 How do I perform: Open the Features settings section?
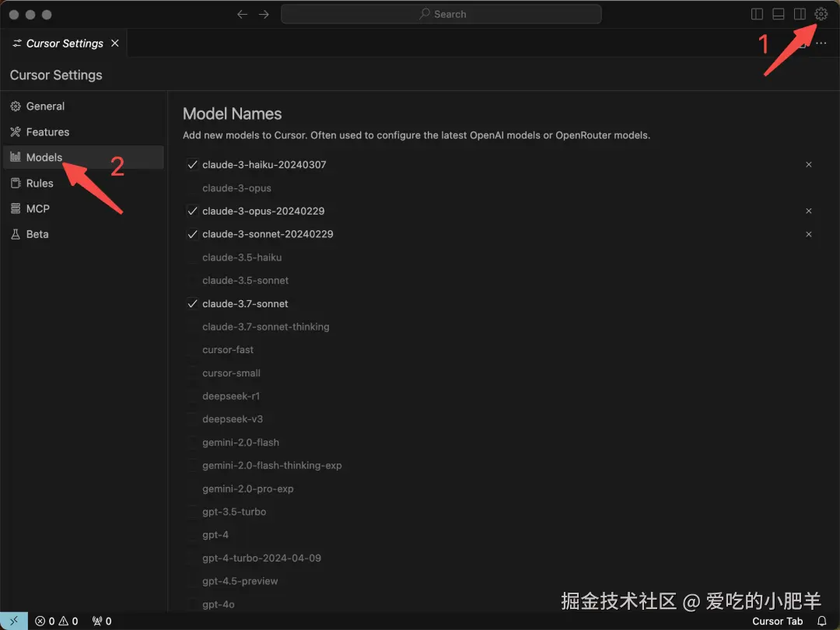click(83, 131)
